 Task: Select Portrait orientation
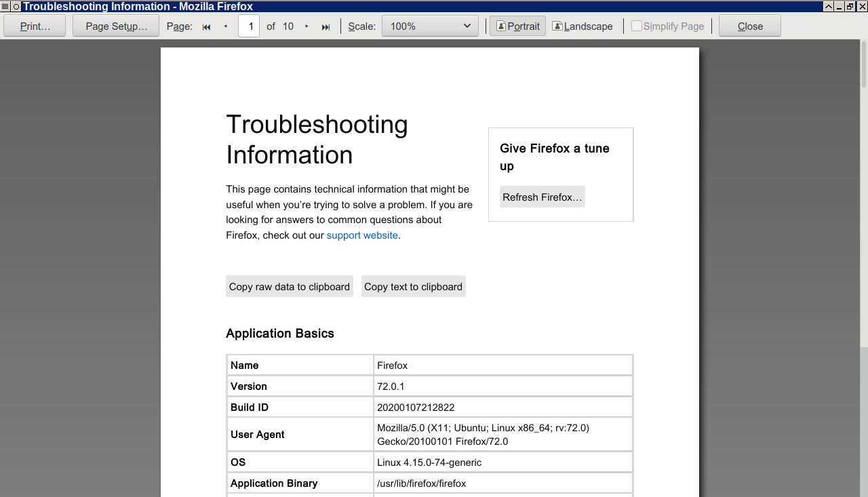(517, 26)
